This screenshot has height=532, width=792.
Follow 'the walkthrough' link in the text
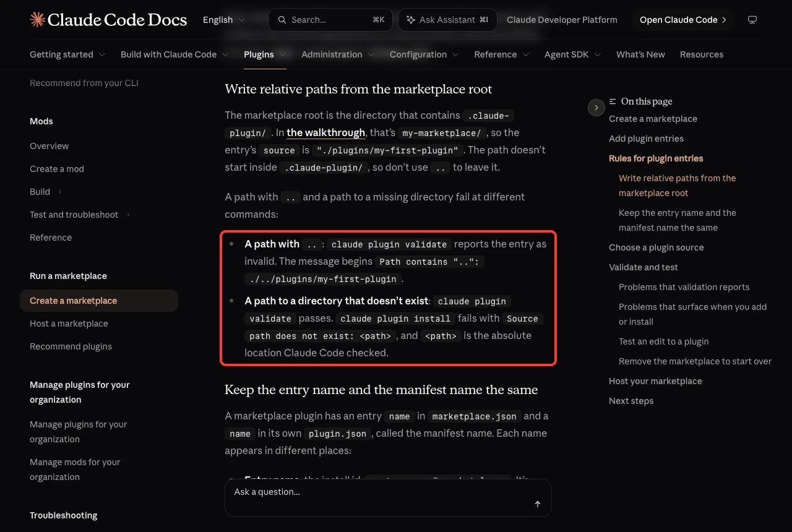pos(326,132)
